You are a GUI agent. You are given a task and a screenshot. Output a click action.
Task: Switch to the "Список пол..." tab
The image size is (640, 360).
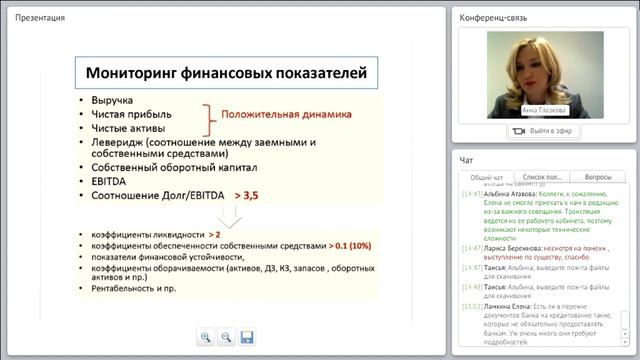(x=542, y=177)
